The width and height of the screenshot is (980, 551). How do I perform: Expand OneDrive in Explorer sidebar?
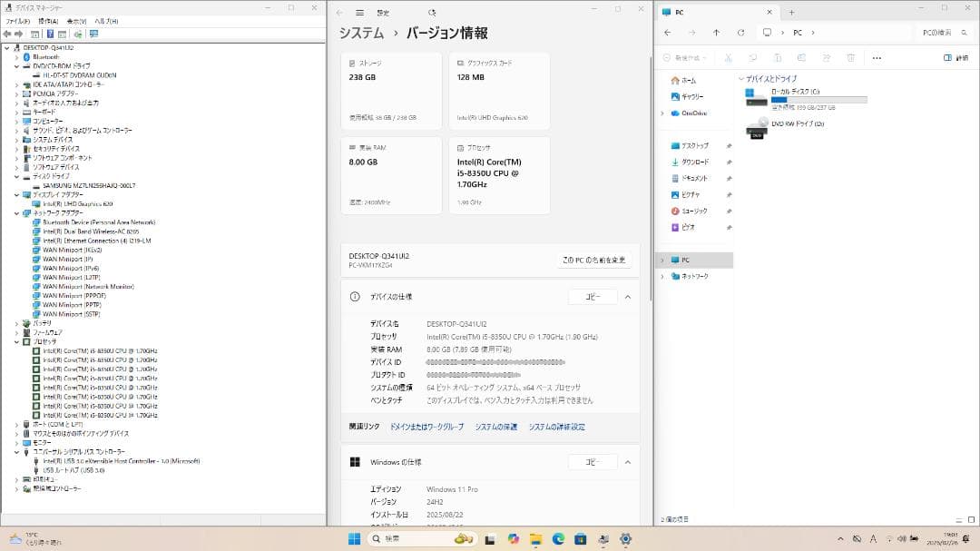(x=662, y=113)
